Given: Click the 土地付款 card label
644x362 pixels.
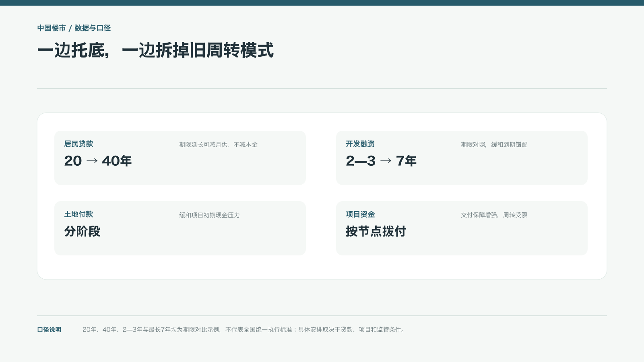Looking at the screenshot, I should click(78, 214).
